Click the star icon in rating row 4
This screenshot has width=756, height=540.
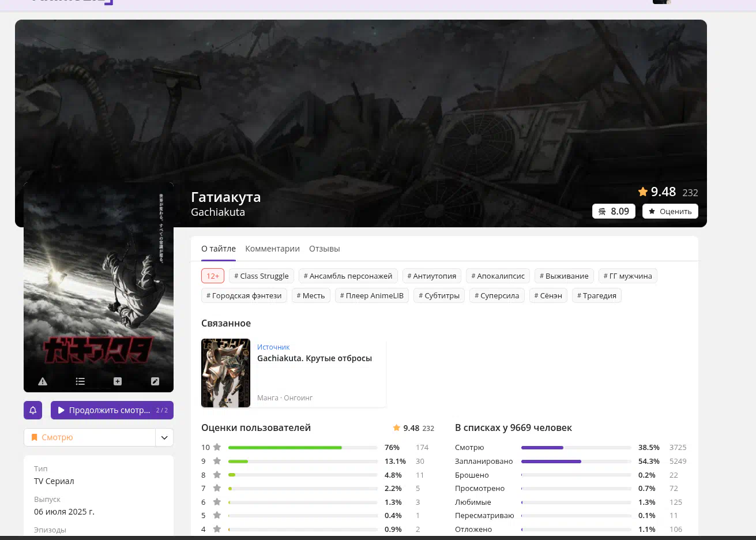(x=217, y=529)
